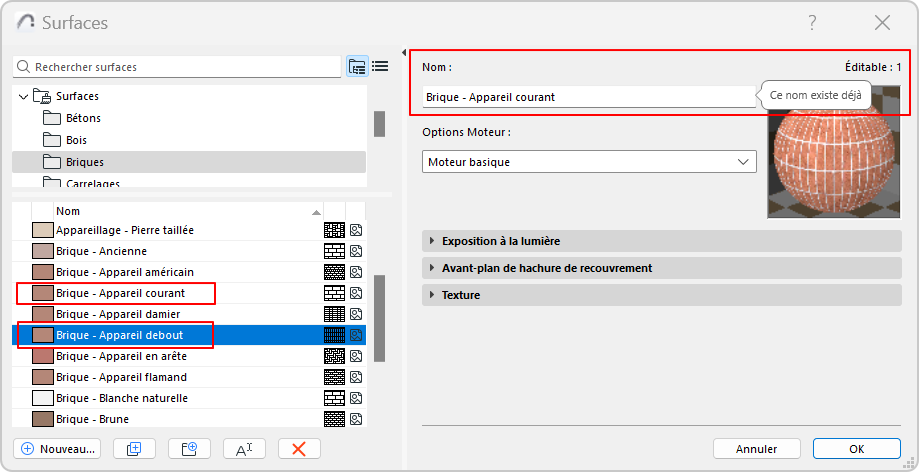
Task: Select the Bois folder
Action: point(76,140)
